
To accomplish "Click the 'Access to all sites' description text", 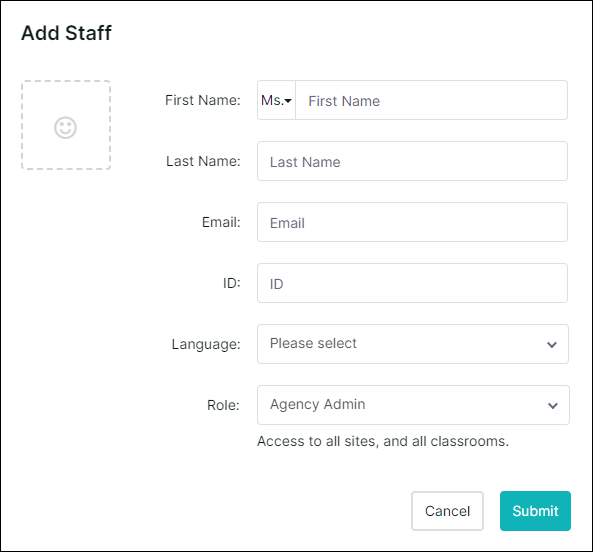I will pos(383,441).
